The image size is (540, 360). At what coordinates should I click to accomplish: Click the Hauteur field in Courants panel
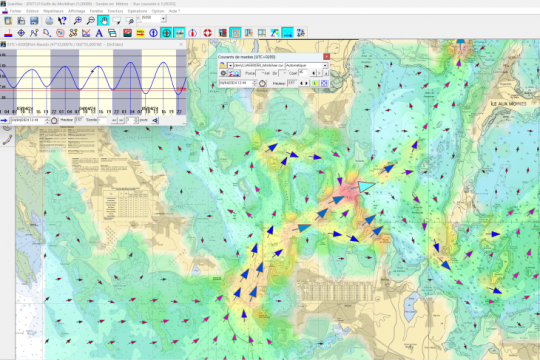291,83
